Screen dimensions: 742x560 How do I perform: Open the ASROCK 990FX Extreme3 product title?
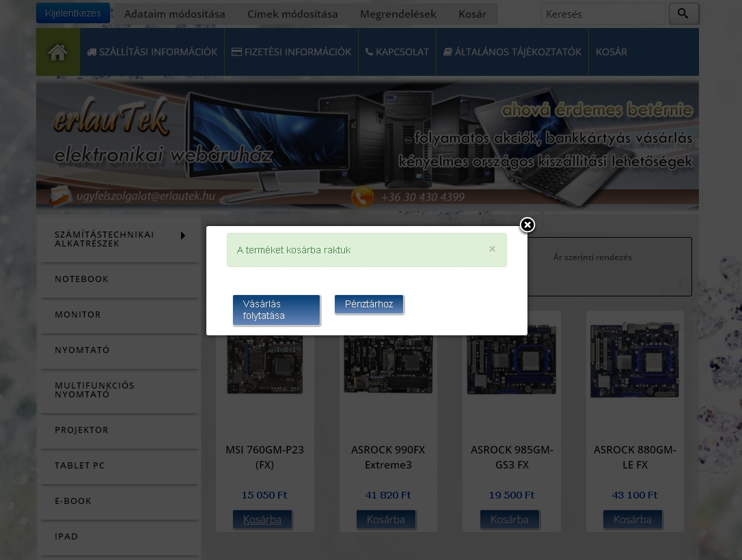point(388,458)
